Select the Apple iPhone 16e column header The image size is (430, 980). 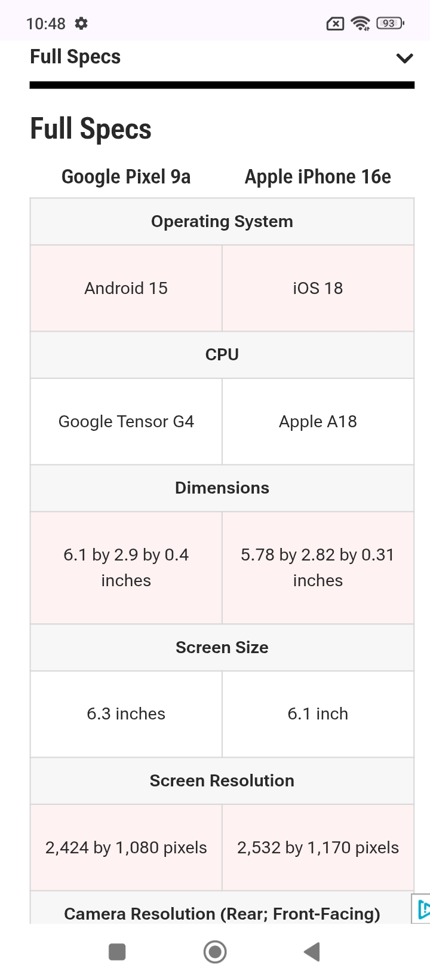318,177
